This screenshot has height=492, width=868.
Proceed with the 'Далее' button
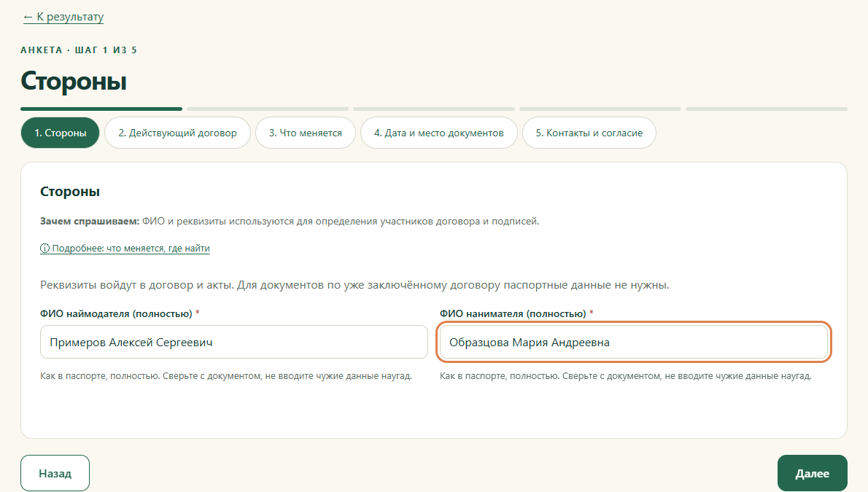(812, 473)
